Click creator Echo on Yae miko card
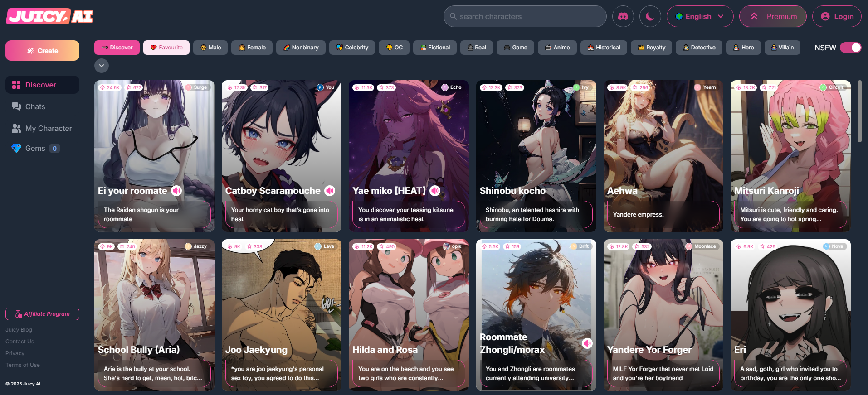868x395 pixels. point(452,87)
